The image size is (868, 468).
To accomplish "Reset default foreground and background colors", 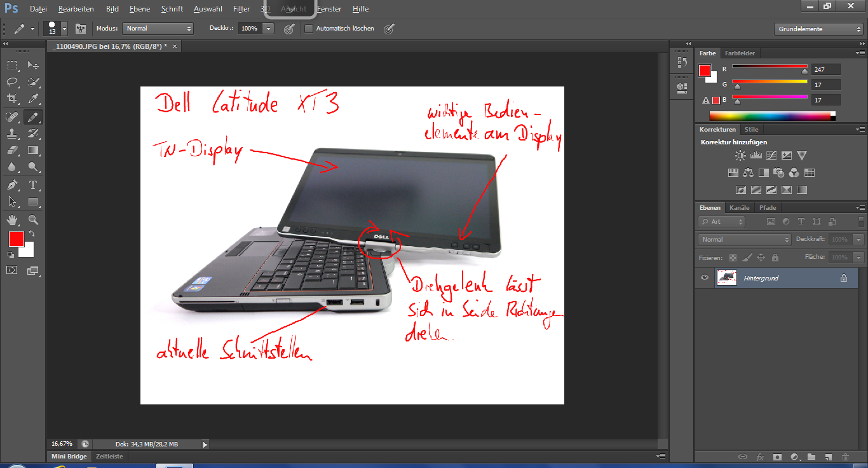I will tap(10, 254).
